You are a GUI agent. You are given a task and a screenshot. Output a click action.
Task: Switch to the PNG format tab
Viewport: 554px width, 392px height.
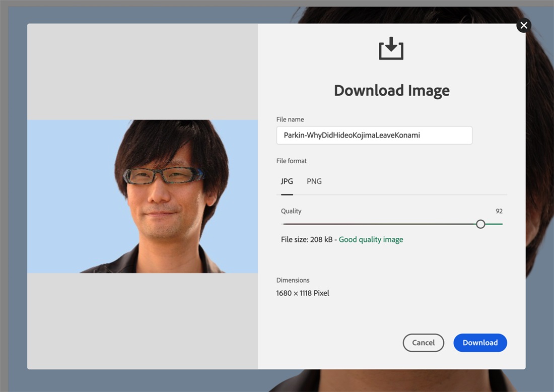pyautogui.click(x=314, y=181)
